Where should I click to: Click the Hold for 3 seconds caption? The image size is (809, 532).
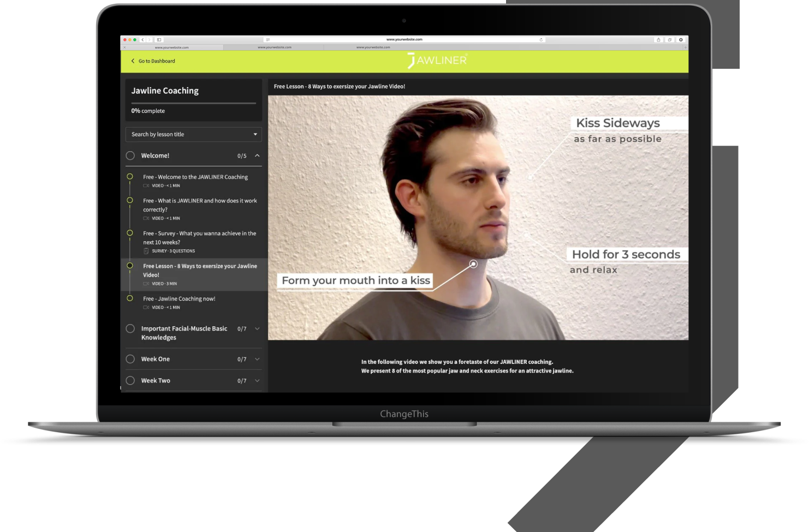click(626, 254)
